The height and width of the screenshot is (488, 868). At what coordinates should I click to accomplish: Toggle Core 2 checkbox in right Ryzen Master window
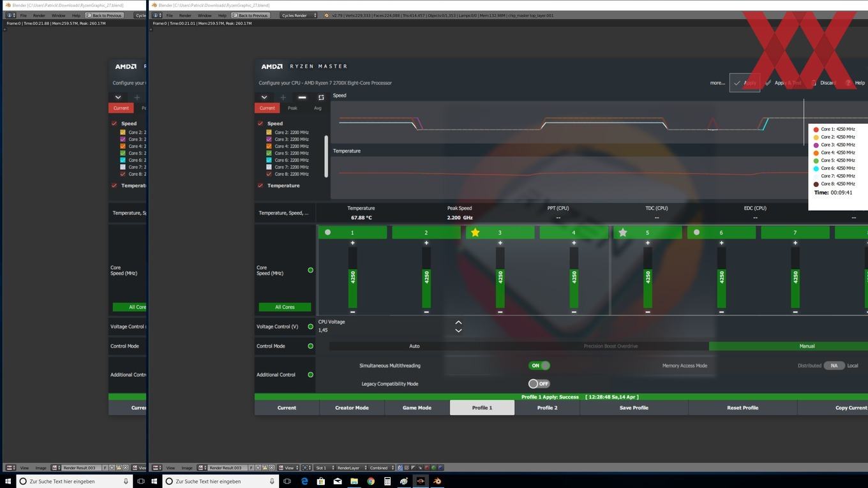269,132
